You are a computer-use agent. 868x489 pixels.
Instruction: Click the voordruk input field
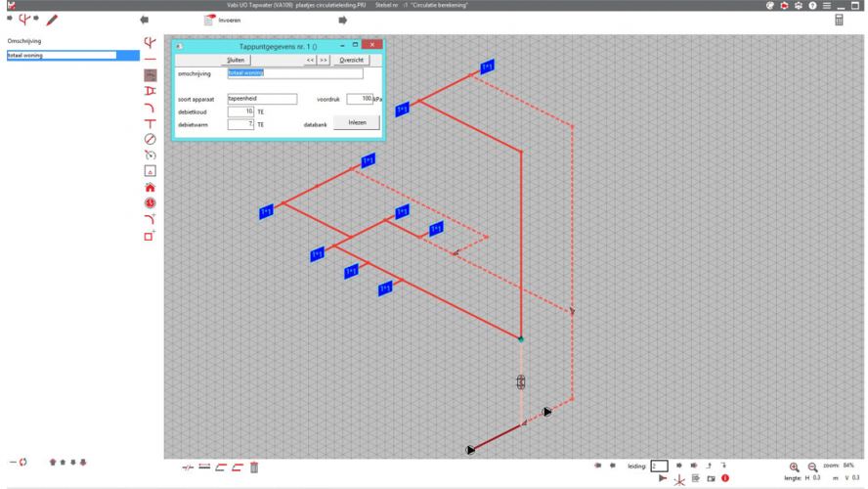(359, 99)
